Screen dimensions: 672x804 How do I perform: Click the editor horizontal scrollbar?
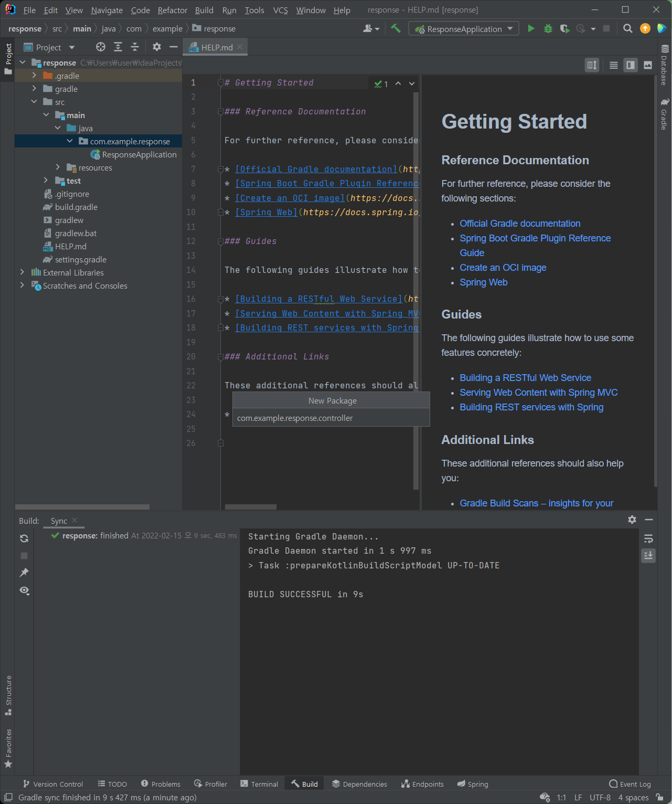point(250,507)
